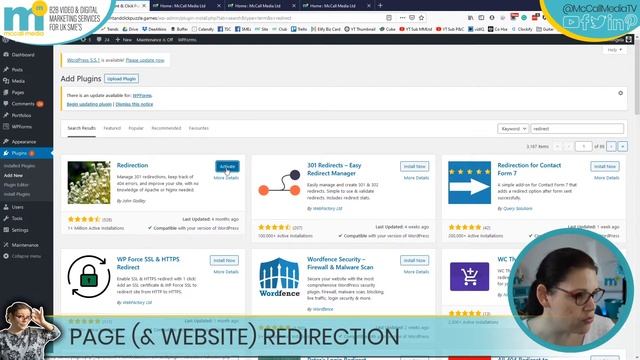640x360 pixels.
Task: Open a new browser tab
Action: click(x=380, y=5)
